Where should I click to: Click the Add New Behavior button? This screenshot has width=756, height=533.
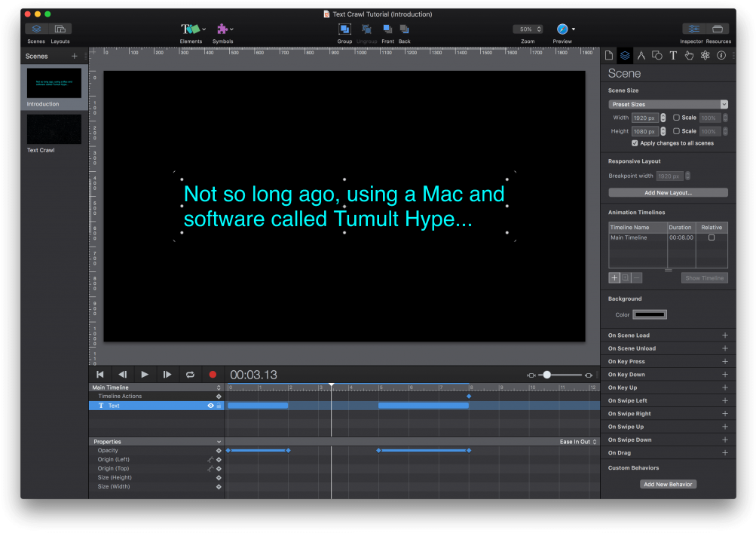(x=668, y=484)
